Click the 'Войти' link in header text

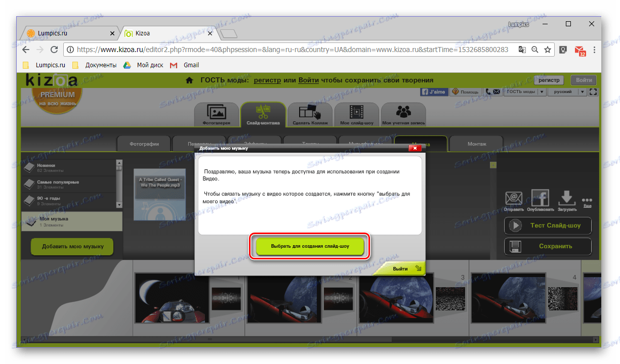[x=309, y=80]
